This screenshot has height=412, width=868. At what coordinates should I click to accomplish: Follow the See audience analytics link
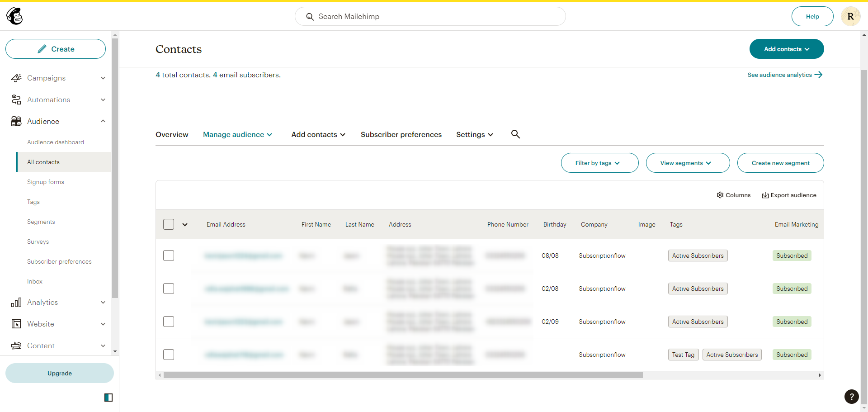click(x=785, y=75)
